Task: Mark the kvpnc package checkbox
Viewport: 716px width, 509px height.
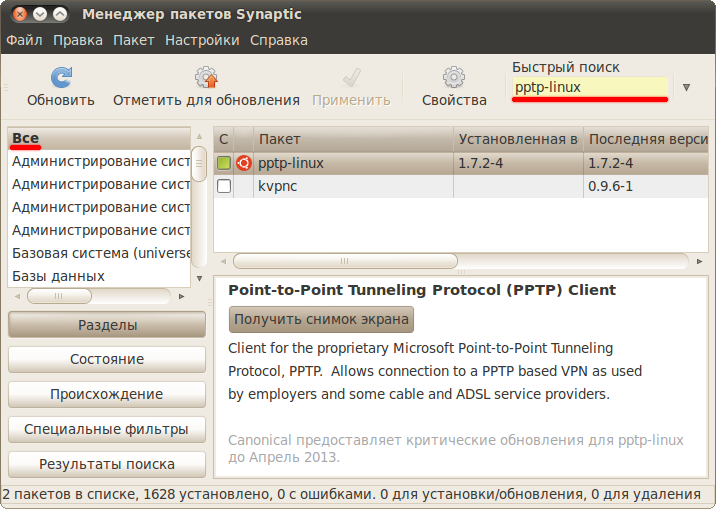Action: pyautogui.click(x=224, y=186)
